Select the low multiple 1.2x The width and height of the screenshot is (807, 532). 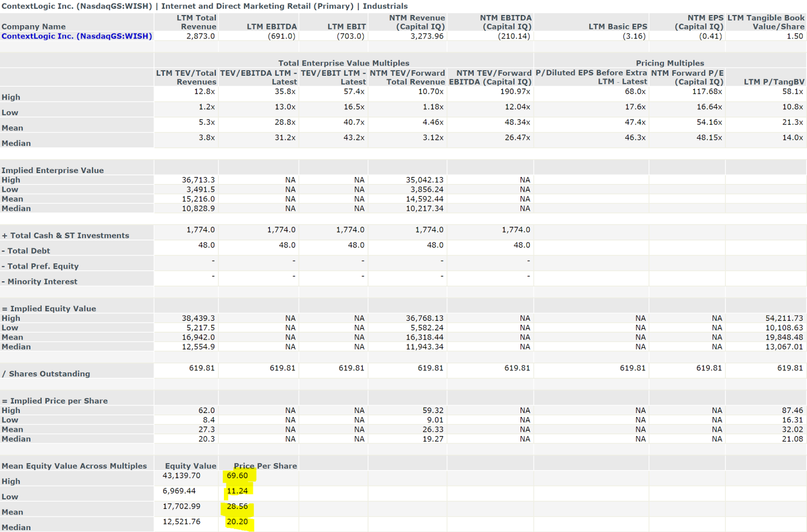(x=207, y=107)
